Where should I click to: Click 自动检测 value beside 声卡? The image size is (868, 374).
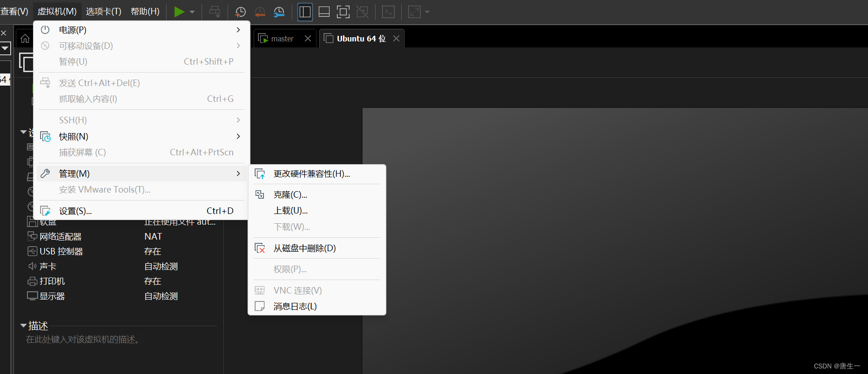(x=161, y=266)
